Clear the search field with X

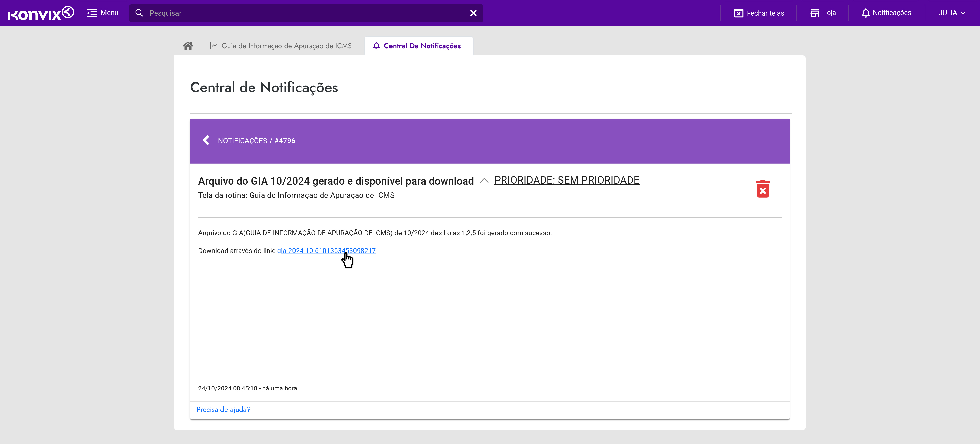[x=473, y=13]
